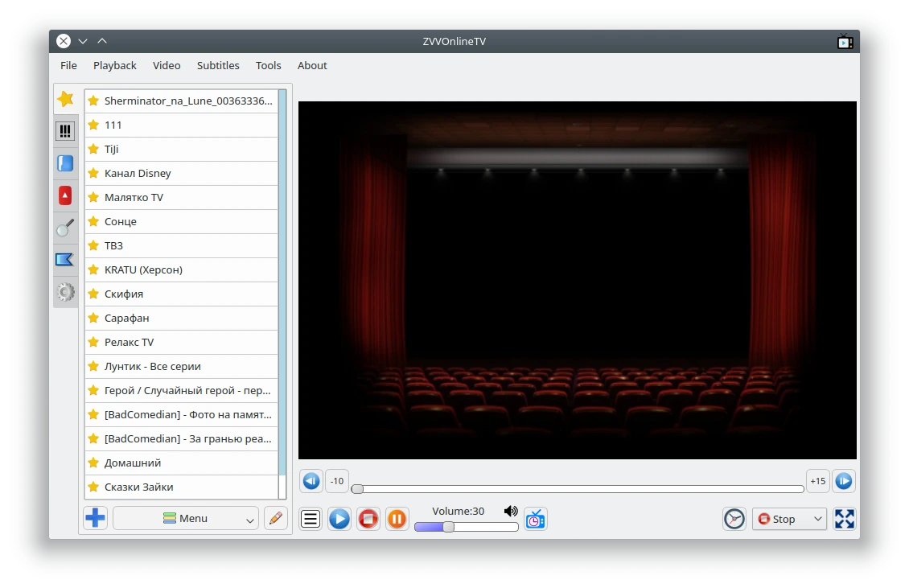
Task: Mute audio with the speaker icon
Action: (511, 511)
